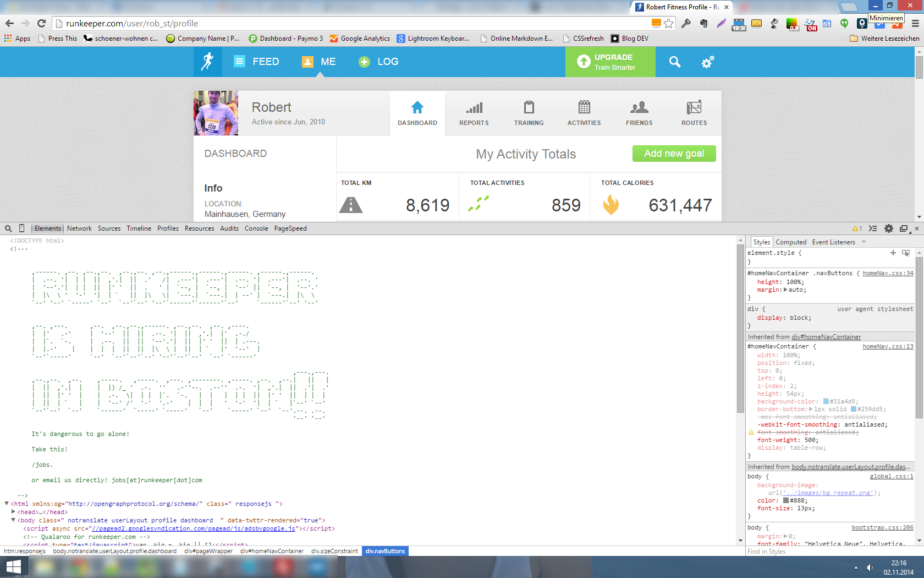924x578 pixels.
Task: Select the ROUTES profile tab
Action: coord(694,113)
